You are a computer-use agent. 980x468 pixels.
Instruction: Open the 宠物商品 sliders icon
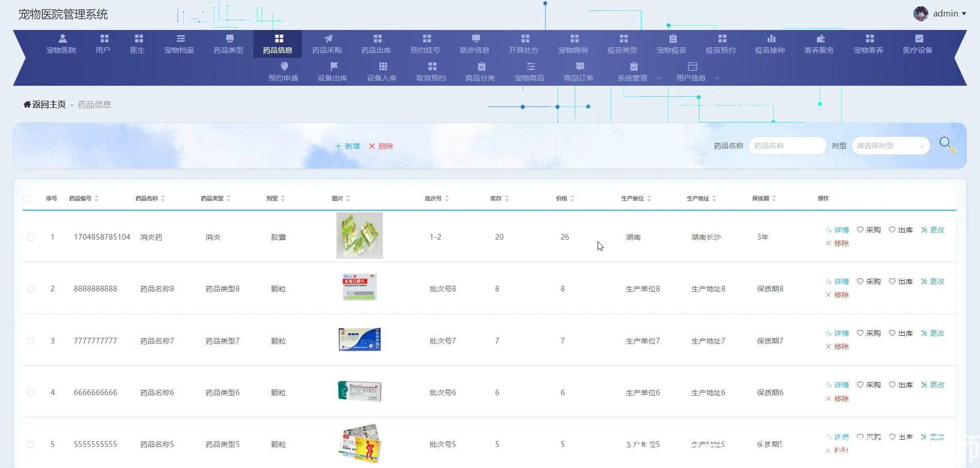(531, 66)
